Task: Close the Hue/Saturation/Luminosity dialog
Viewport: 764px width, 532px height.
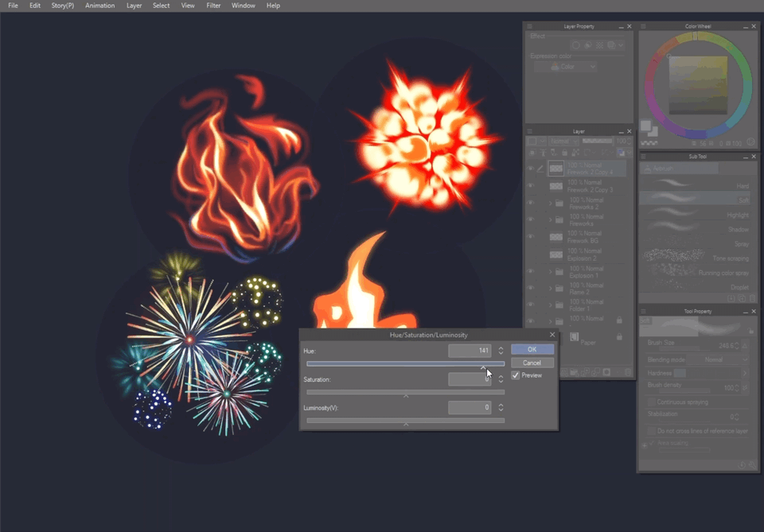Action: click(x=552, y=334)
